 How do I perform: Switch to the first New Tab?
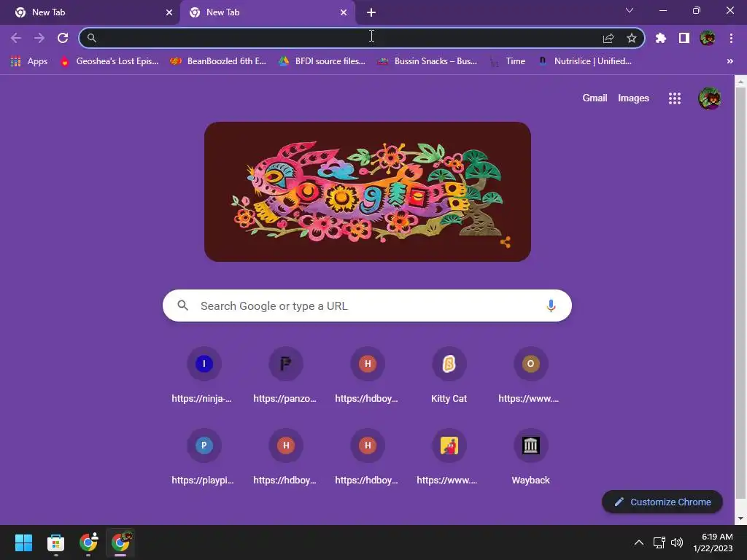[x=90, y=12]
